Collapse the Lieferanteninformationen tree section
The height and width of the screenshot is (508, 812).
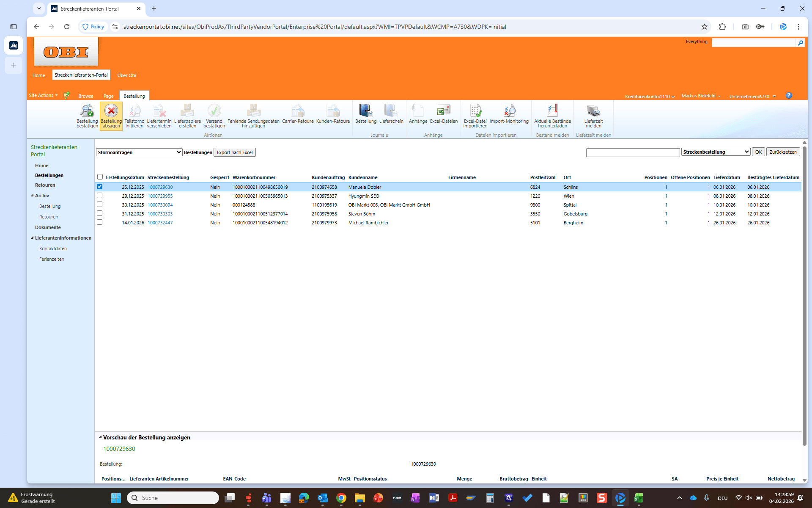tap(32, 238)
